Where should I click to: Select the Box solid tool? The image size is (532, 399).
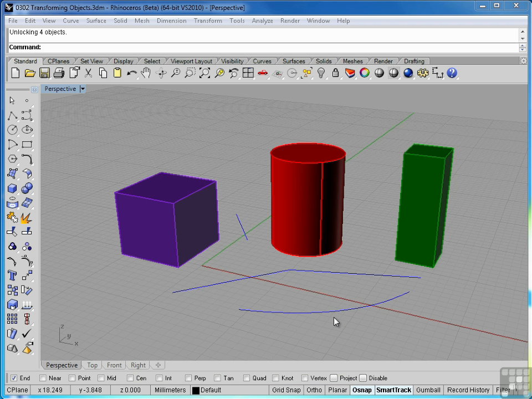coord(12,188)
